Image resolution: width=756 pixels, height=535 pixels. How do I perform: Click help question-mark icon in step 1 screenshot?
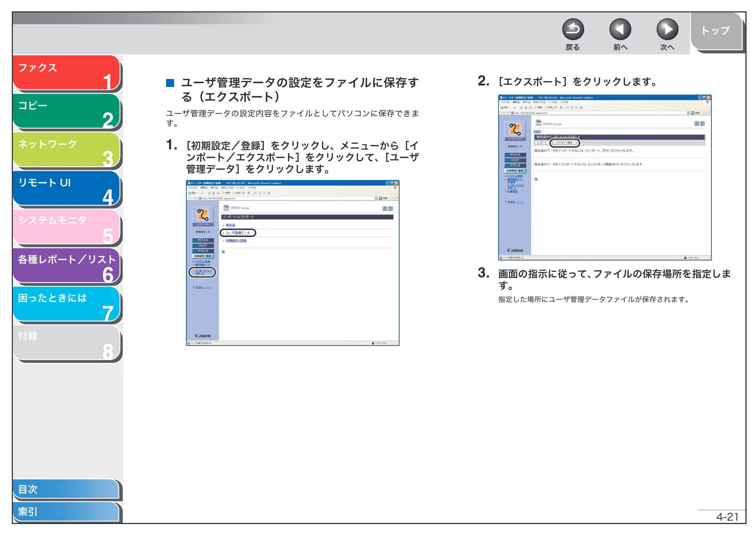point(390,208)
